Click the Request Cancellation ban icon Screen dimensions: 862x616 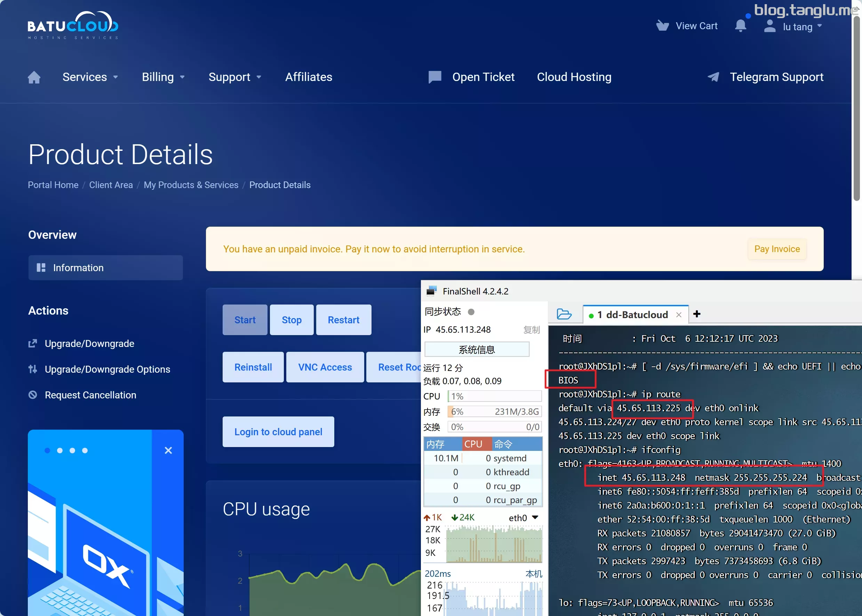[33, 395]
